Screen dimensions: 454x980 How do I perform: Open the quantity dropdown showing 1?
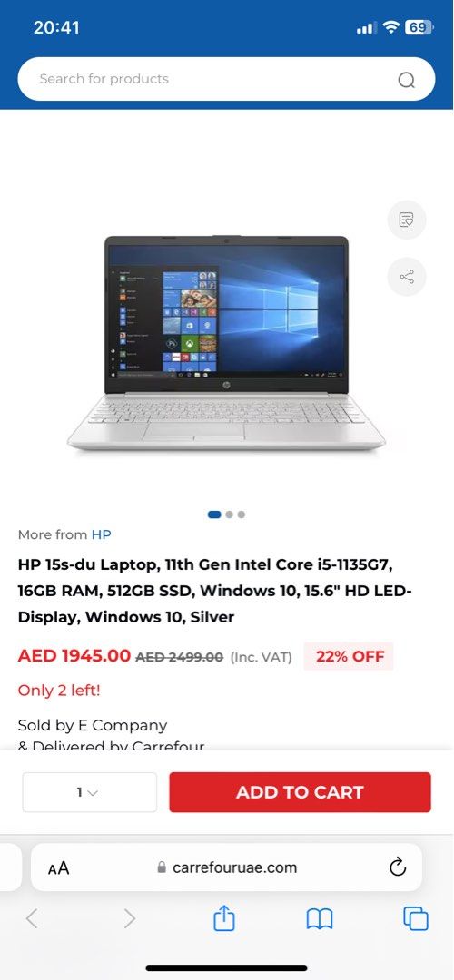tap(89, 792)
